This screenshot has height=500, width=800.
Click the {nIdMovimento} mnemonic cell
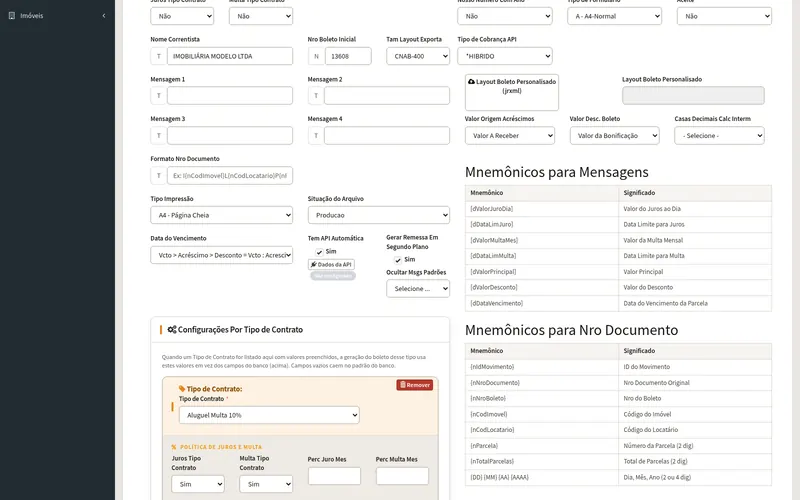(541, 367)
